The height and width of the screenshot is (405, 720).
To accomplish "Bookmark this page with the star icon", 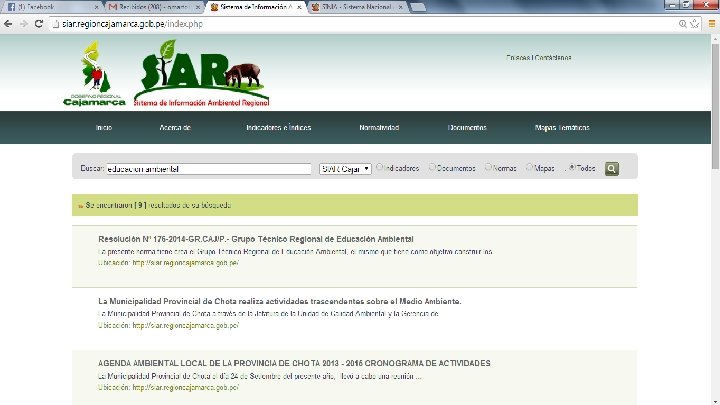I will 695,24.
